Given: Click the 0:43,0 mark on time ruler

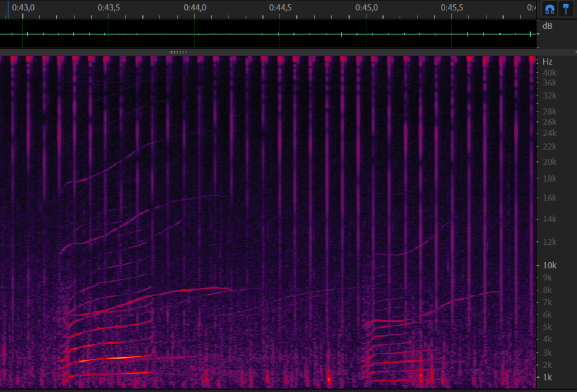Looking at the screenshot, I should click(23, 7).
